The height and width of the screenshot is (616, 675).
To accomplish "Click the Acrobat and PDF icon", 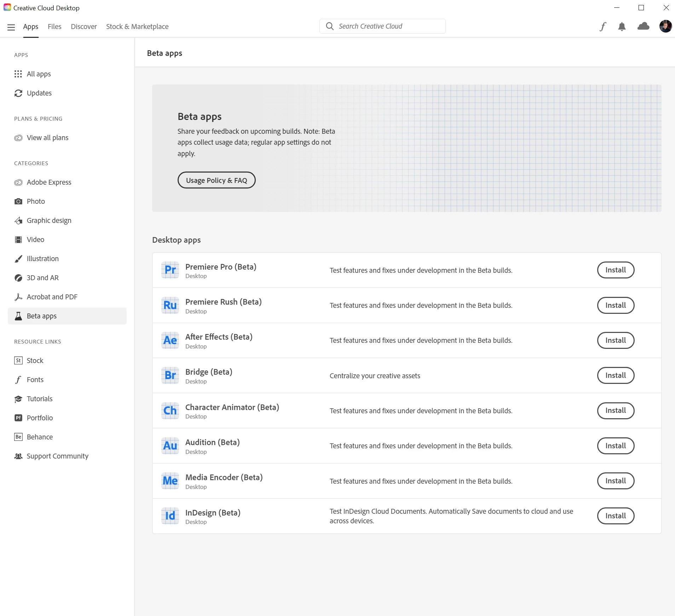I will 18,297.
